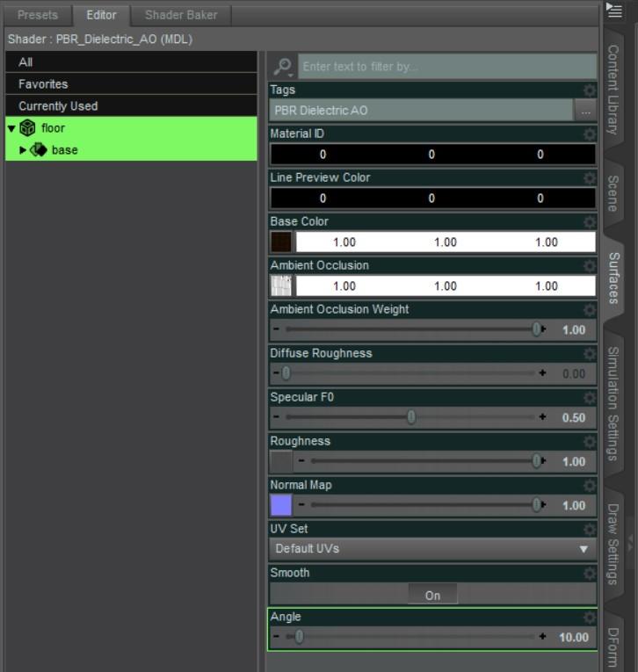638x672 pixels.
Task: Click the Normal Map slider handle
Action: 536,505
